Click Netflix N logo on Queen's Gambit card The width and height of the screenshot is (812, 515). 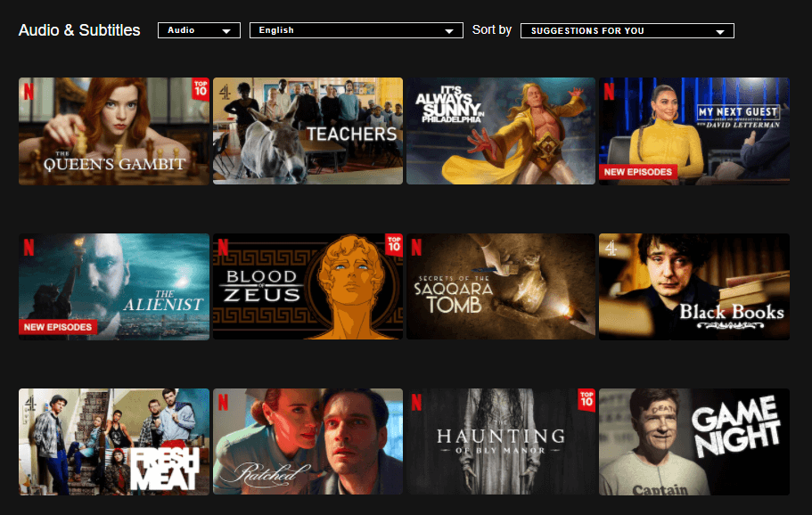coord(29,92)
